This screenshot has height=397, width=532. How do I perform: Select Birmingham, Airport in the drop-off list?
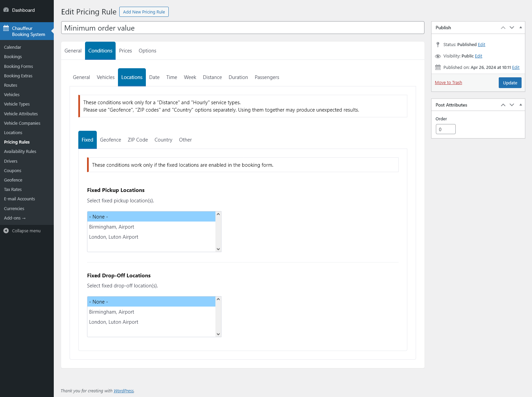click(151, 312)
